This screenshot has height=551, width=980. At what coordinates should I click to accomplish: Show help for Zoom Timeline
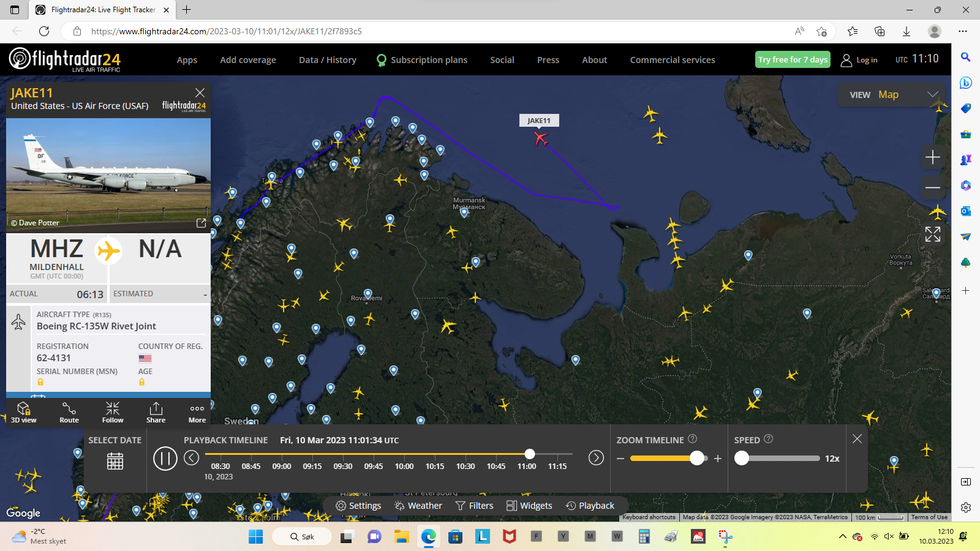click(693, 439)
